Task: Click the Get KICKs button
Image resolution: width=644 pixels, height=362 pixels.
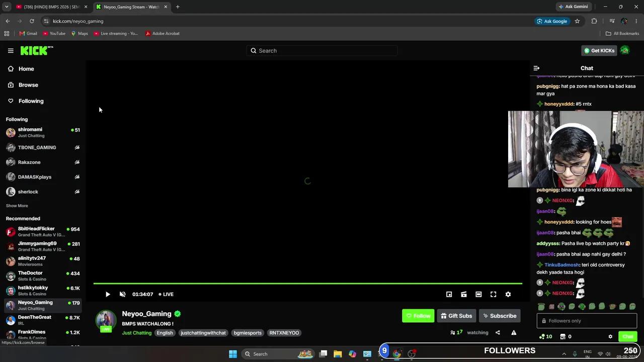Action: (x=599, y=51)
